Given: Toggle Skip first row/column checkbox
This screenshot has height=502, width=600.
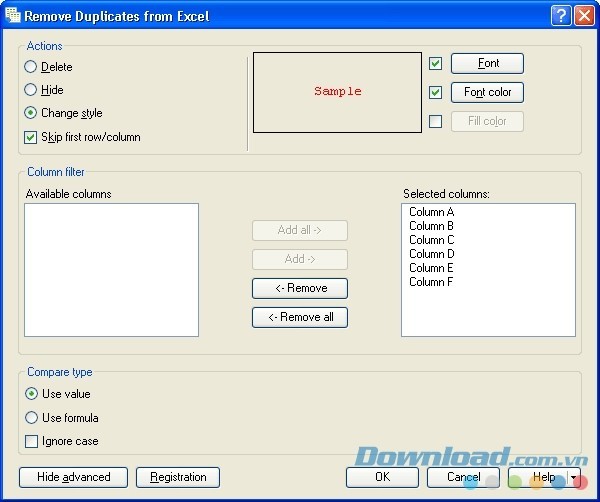Looking at the screenshot, I should coord(31,137).
